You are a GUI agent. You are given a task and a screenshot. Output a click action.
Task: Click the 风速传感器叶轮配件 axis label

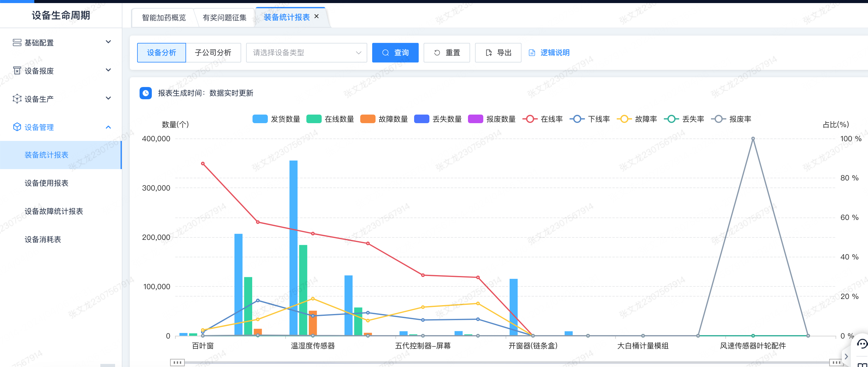(753, 346)
